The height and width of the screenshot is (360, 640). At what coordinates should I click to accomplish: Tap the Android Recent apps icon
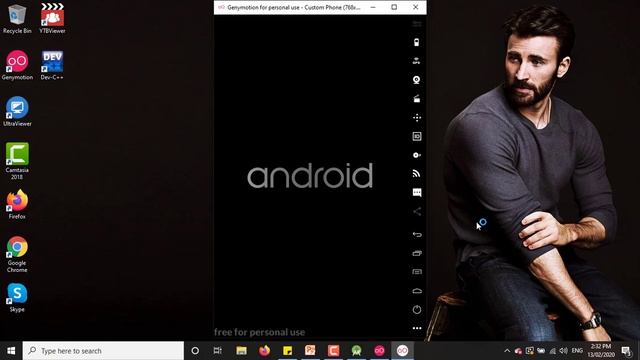point(417,253)
